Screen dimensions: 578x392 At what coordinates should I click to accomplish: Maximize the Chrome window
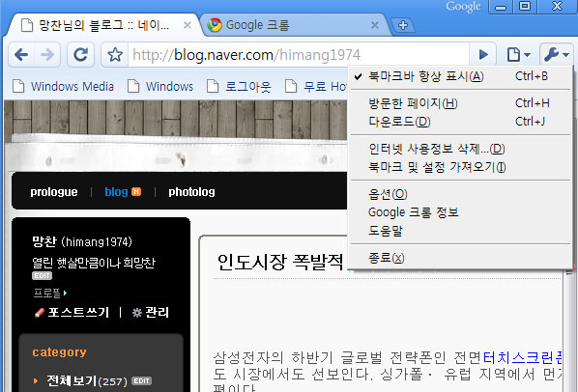coord(525,6)
